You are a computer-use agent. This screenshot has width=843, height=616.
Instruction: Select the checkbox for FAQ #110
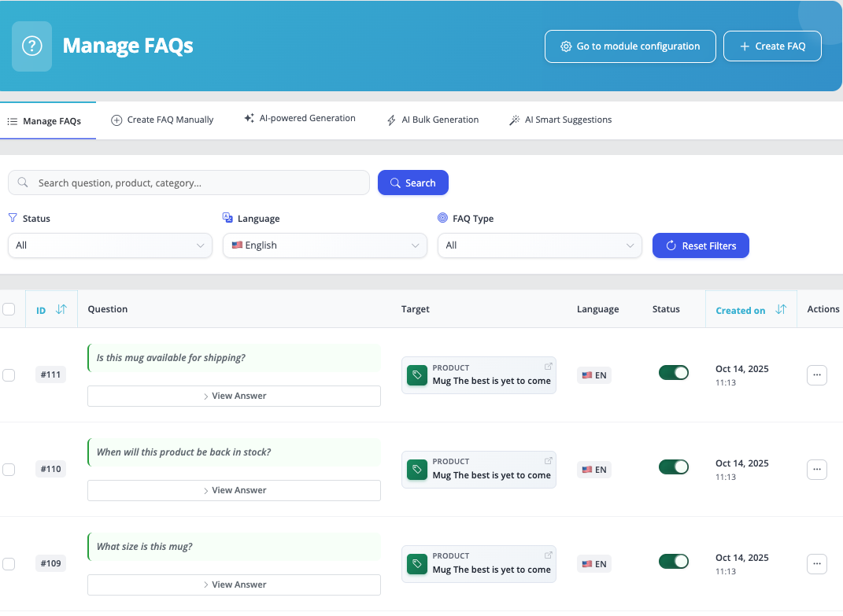click(9, 470)
